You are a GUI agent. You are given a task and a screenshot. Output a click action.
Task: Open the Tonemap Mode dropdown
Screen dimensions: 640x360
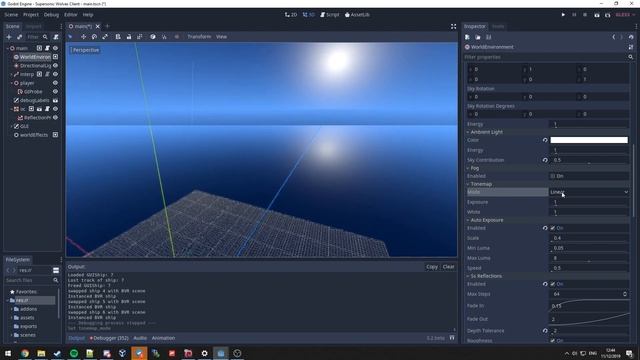coord(589,192)
